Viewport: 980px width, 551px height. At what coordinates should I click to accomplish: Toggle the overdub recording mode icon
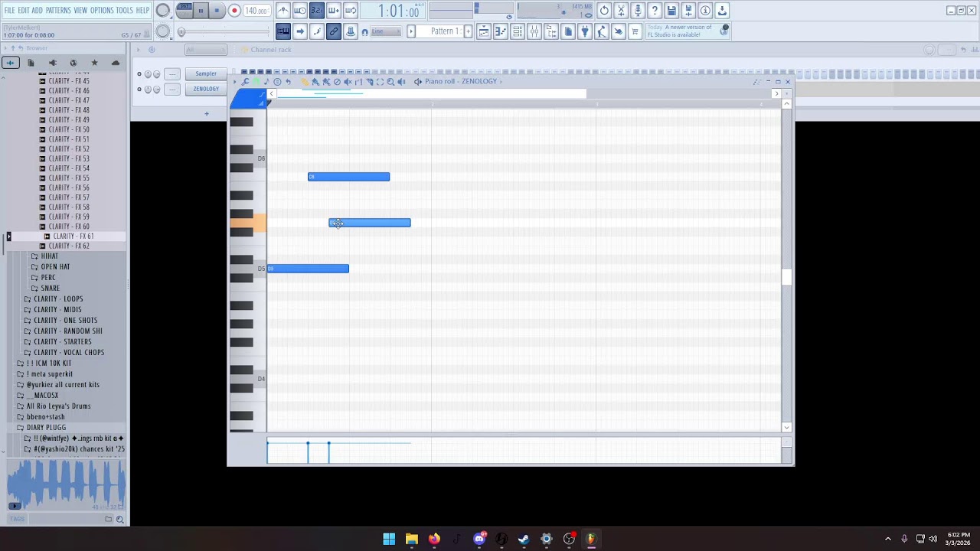[x=334, y=11]
